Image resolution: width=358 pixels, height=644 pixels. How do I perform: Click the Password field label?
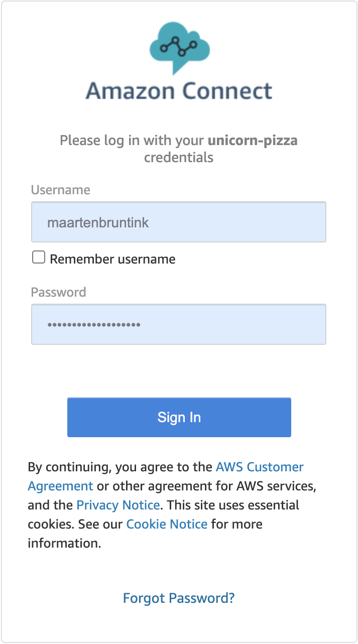58,292
